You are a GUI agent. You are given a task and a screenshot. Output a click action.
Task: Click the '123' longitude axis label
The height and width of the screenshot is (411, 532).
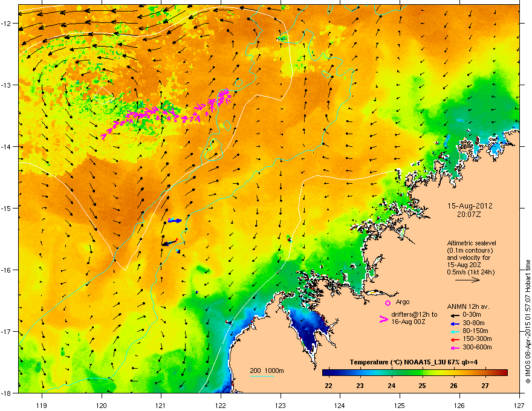pos(281,405)
